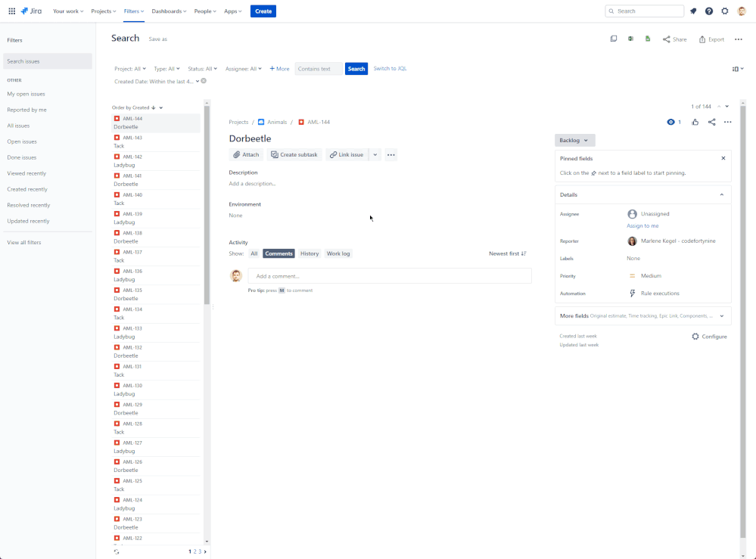Click the Add a comment field
Image resolution: width=756 pixels, height=559 pixels.
[390, 276]
